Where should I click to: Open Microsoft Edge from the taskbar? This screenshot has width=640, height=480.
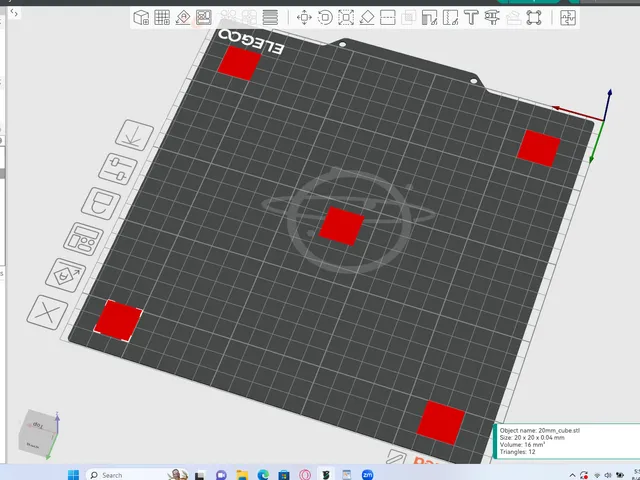(x=263, y=475)
